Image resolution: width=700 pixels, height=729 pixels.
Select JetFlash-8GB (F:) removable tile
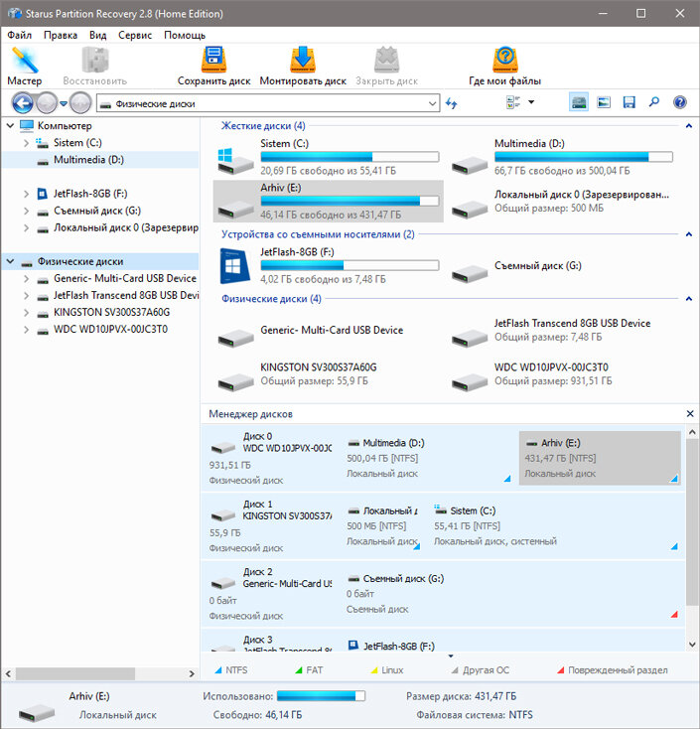click(328, 266)
